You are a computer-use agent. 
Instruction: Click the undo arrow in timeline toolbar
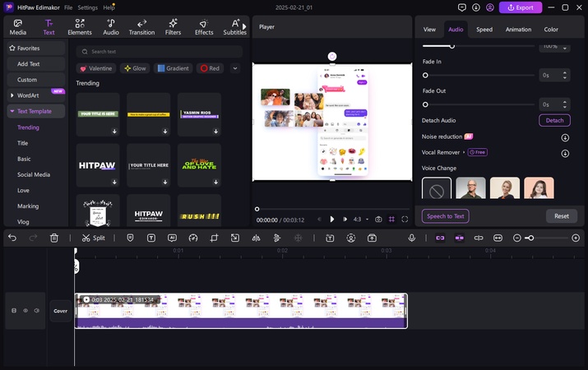(12, 238)
